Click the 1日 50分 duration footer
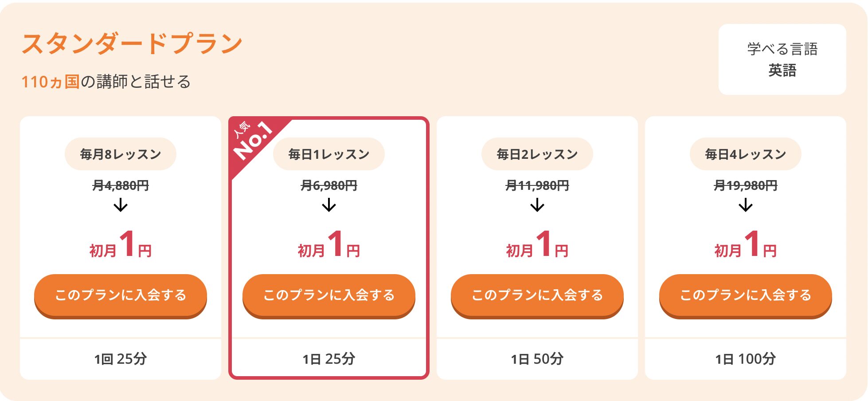868x401 pixels. [537, 358]
